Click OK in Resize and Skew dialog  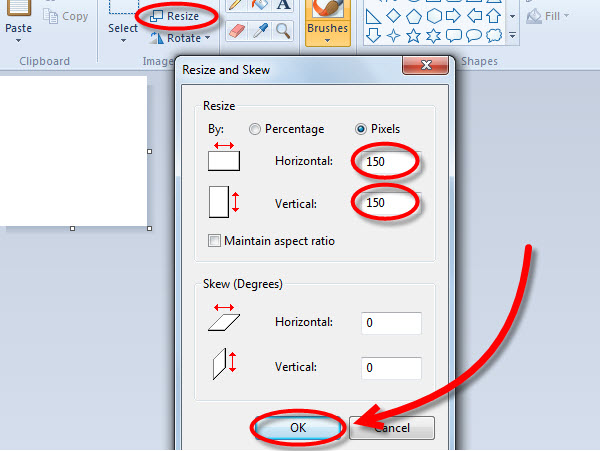(x=298, y=427)
